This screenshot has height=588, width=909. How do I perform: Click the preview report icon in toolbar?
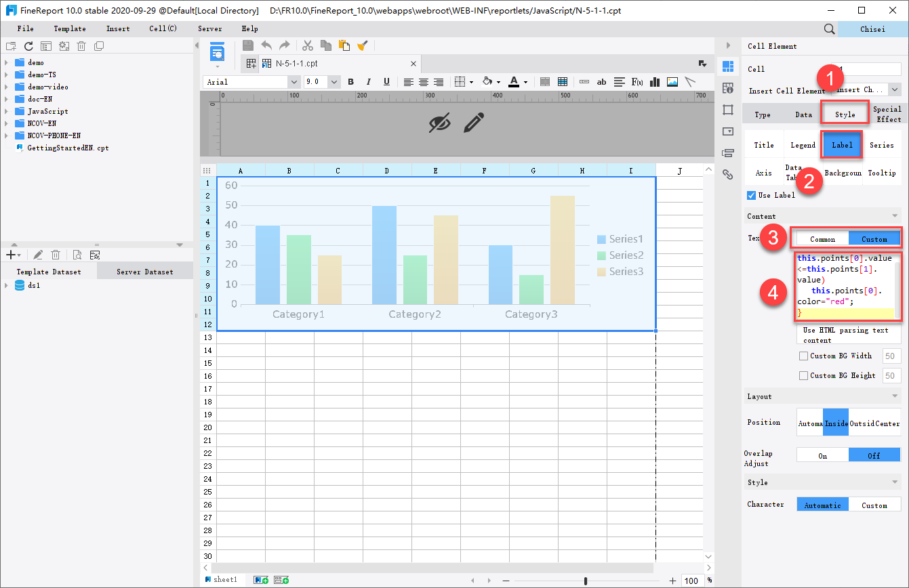pyautogui.click(x=217, y=51)
